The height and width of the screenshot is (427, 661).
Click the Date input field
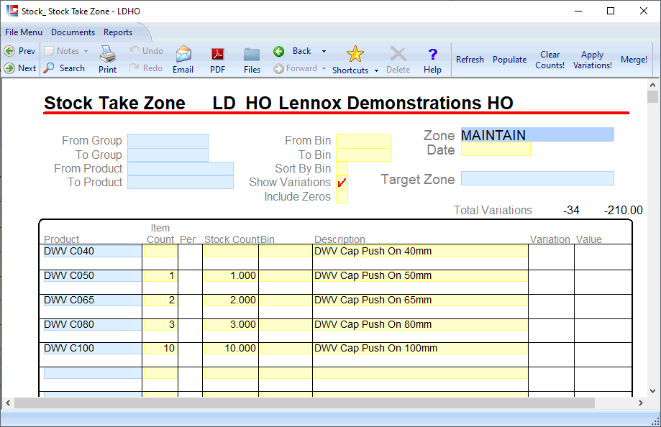tap(496, 149)
